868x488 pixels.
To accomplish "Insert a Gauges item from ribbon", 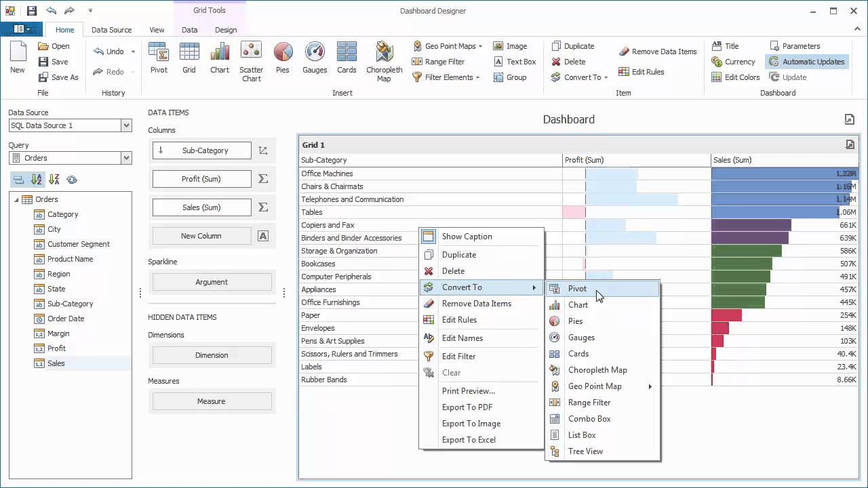I will point(315,58).
